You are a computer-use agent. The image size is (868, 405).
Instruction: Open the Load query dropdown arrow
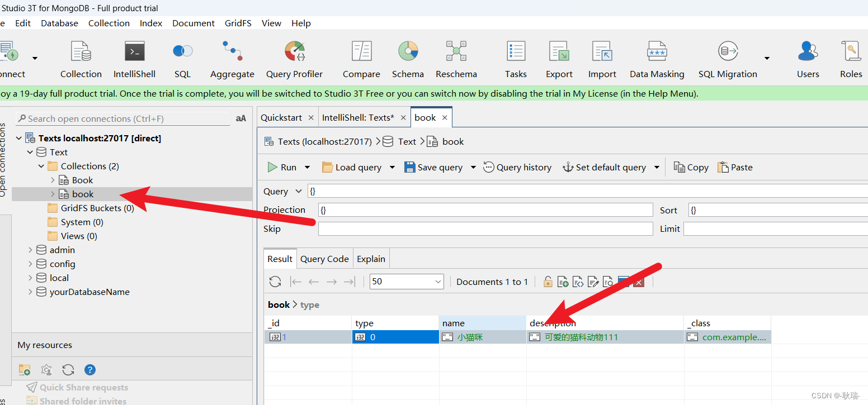click(x=392, y=167)
